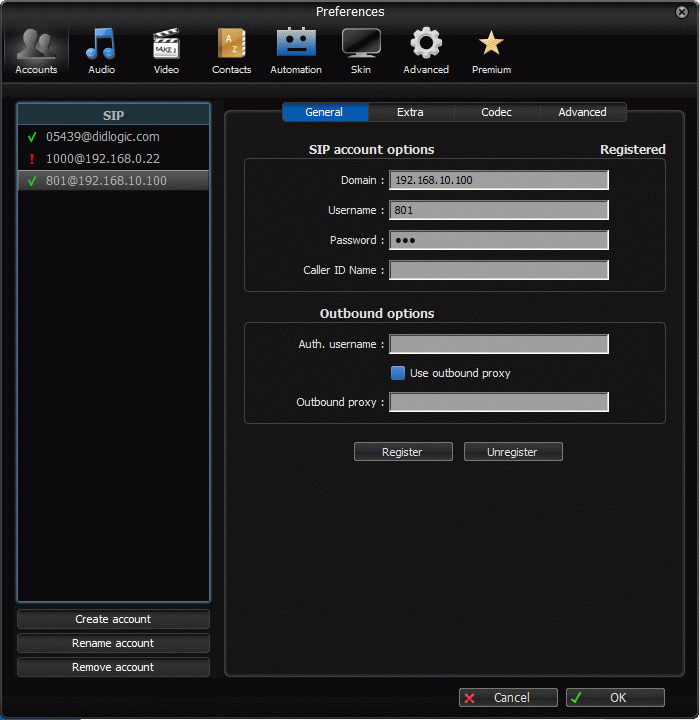Click the Auth. username field
Viewport: 700px width, 720px height.
pyautogui.click(x=499, y=344)
